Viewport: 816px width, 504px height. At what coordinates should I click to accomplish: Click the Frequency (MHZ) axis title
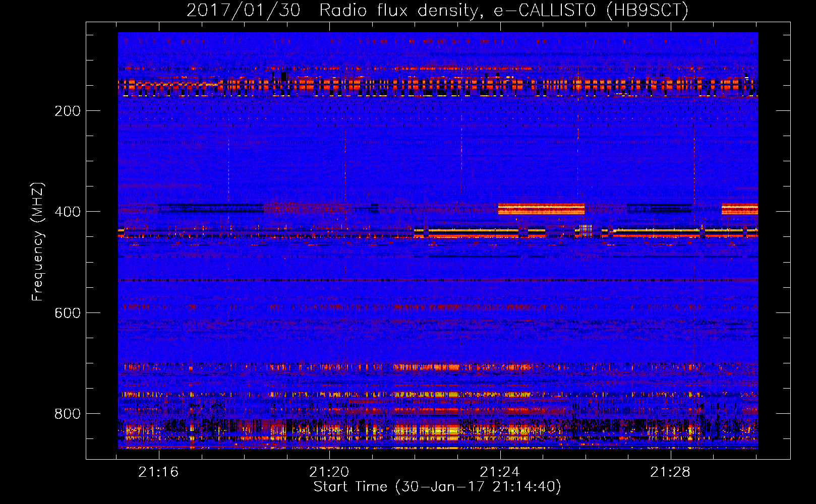pyautogui.click(x=38, y=242)
